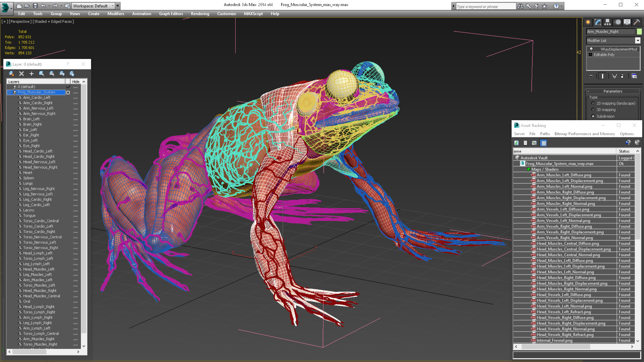The height and width of the screenshot is (362, 644).
Task: Collapse the Frog_Muscular_System layer tree
Action: coord(9,92)
